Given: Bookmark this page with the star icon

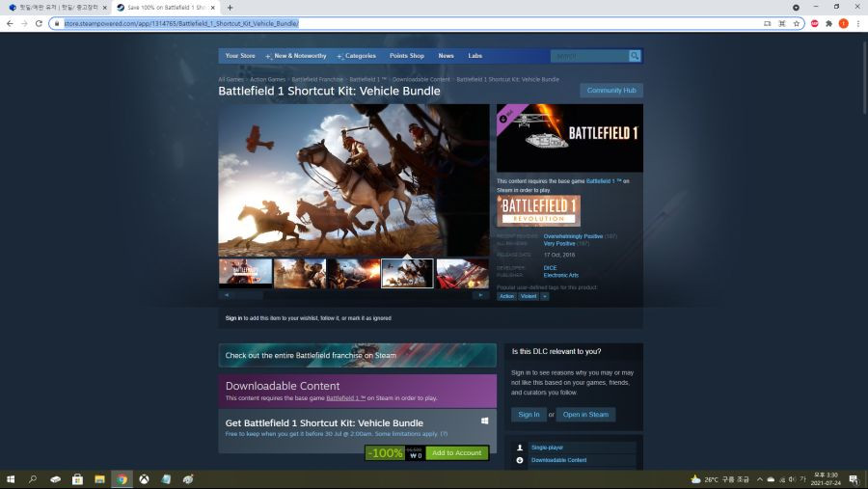Looking at the screenshot, I should point(797,23).
